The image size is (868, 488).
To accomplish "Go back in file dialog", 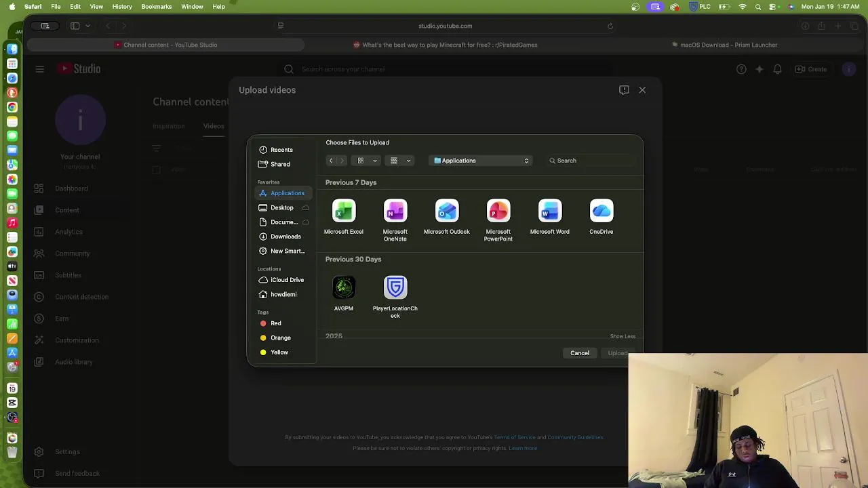I will [x=331, y=161].
